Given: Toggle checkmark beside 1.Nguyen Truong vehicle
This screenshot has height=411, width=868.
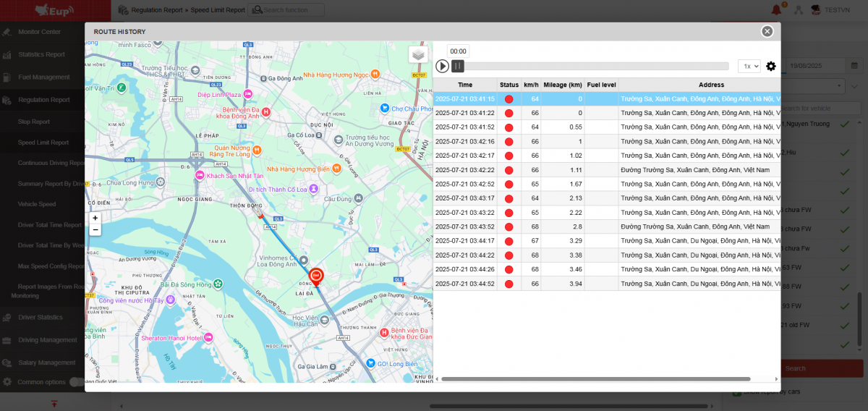Looking at the screenshot, I should 844,124.
